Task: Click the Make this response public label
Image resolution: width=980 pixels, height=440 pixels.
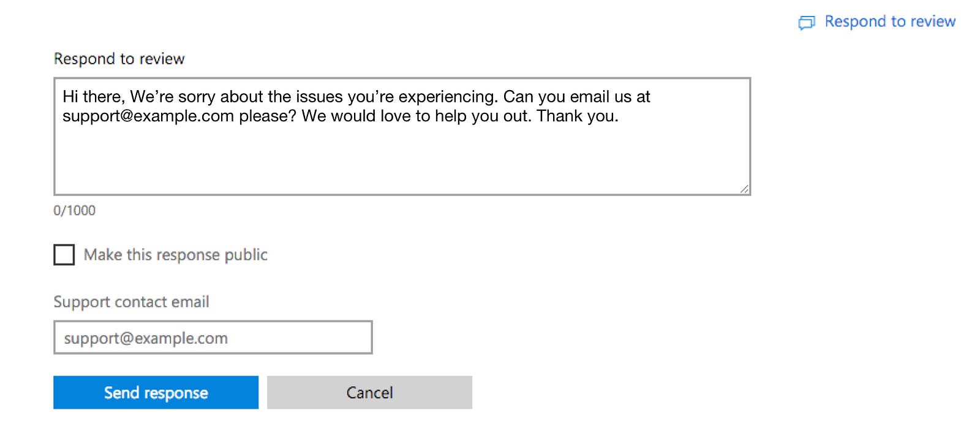Action: pyautogui.click(x=176, y=254)
